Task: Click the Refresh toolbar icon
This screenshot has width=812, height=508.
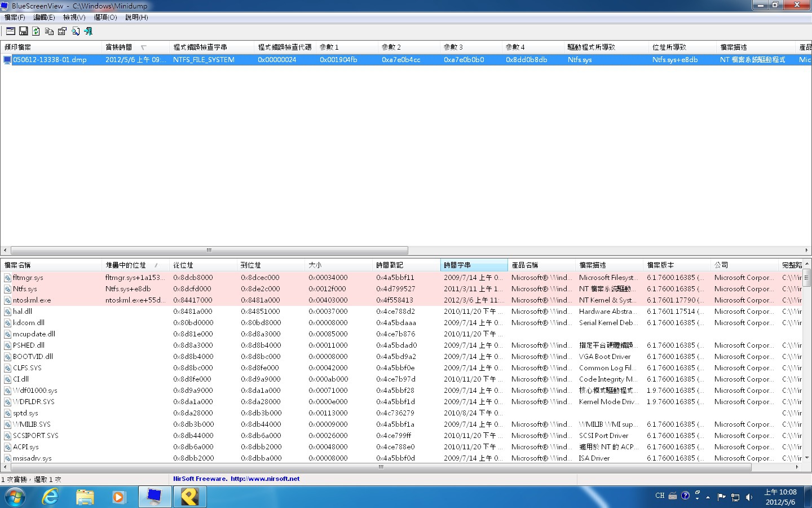Action: (x=36, y=31)
